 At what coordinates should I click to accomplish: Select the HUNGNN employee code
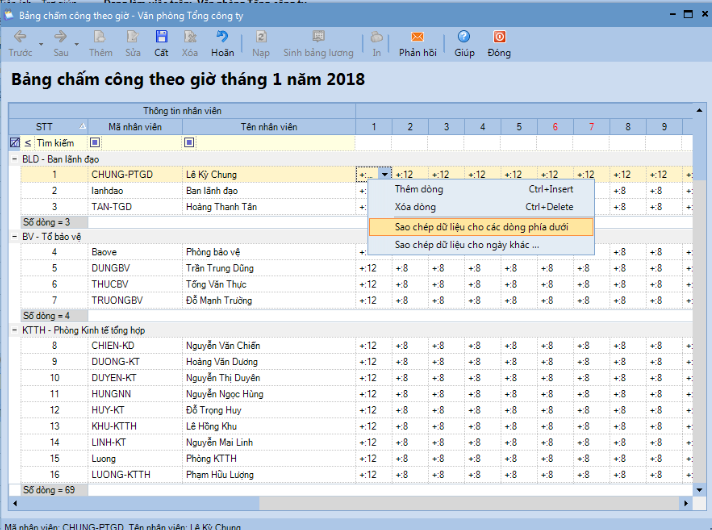[135, 394]
